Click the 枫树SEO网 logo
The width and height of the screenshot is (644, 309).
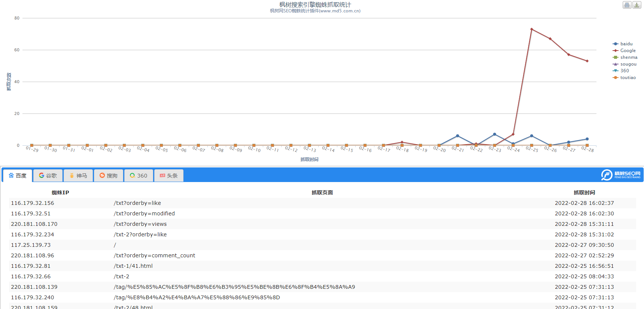coord(621,175)
